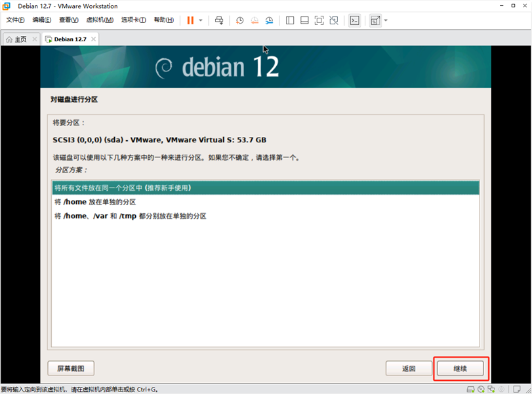Screen dimensions: 532x394
Task: Click the 对磁盘进行分区 heading text
Action: click(74, 100)
